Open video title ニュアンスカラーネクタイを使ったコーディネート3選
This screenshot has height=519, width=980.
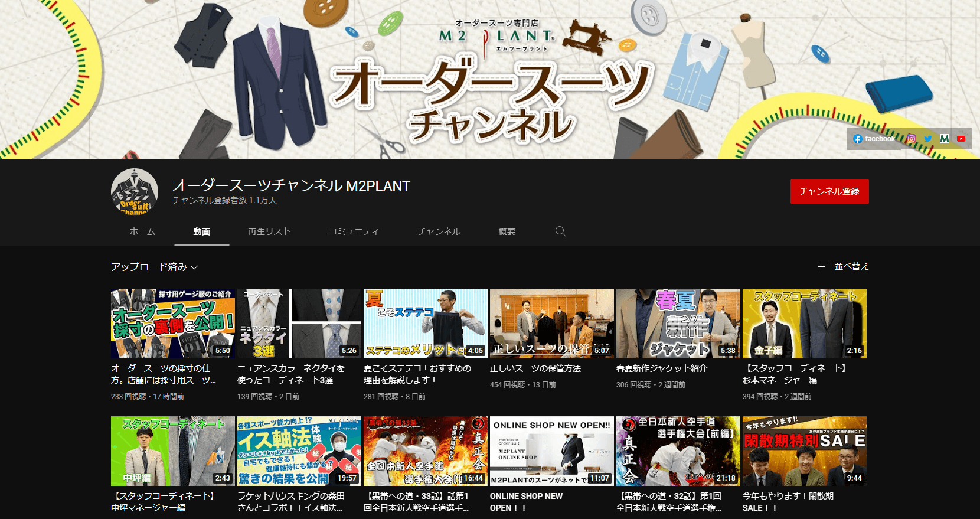click(291, 374)
